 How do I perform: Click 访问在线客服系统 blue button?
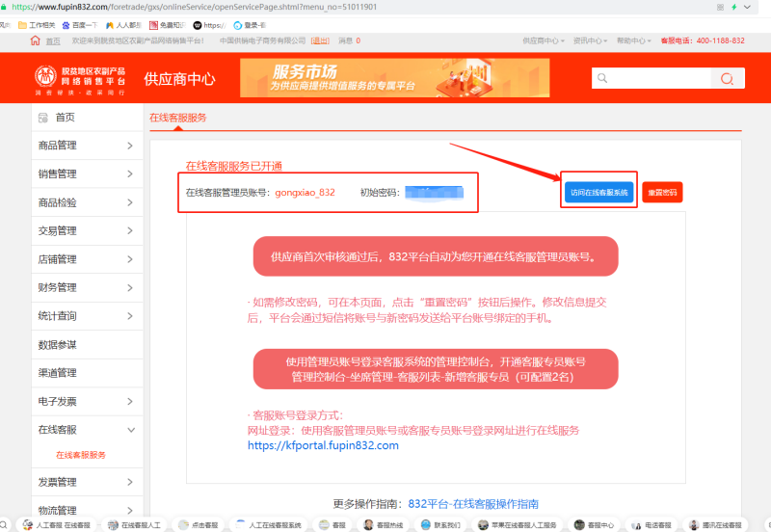(598, 192)
